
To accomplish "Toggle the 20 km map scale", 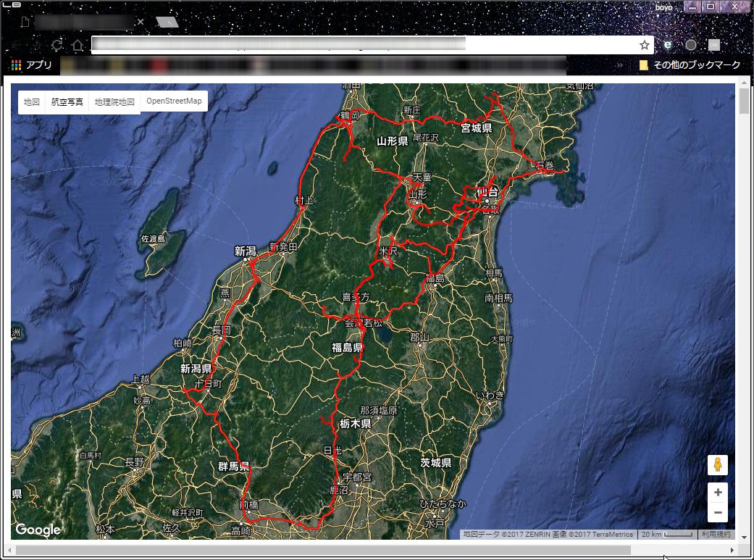I will [667, 534].
